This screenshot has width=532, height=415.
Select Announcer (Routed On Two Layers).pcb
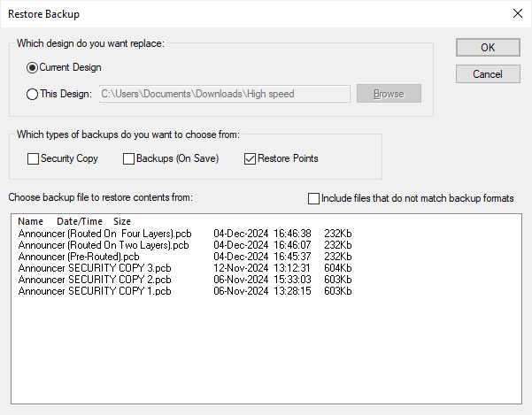[104, 244]
